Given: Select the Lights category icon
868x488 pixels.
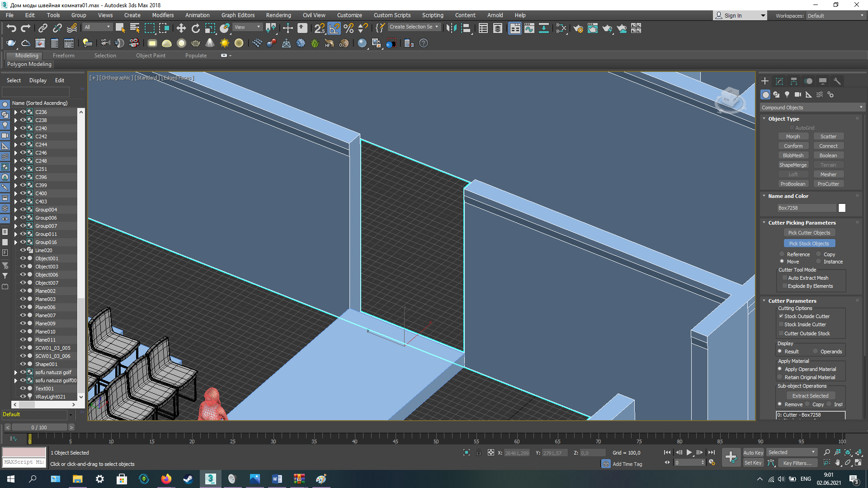Looking at the screenshot, I should [x=787, y=94].
